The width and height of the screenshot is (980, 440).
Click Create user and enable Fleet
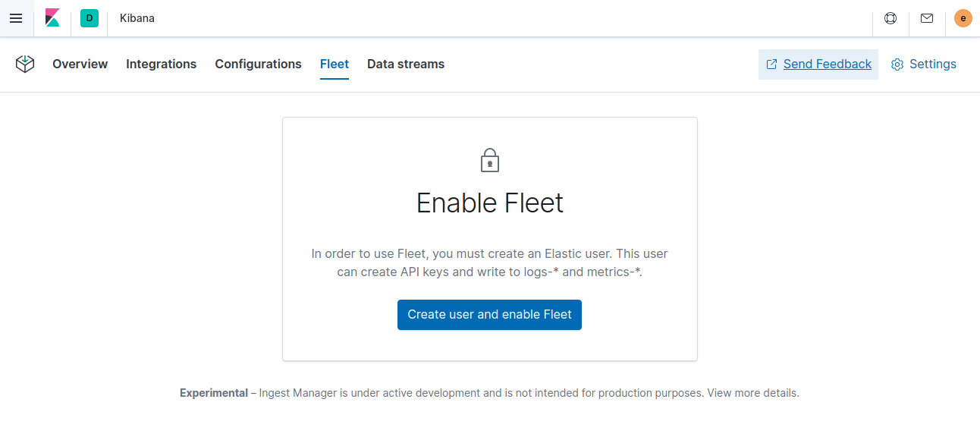[x=489, y=314]
